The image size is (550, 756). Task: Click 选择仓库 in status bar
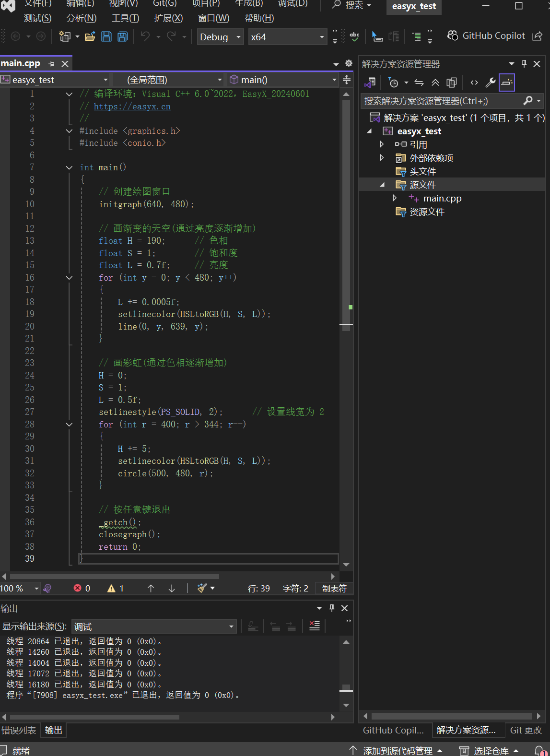click(x=490, y=750)
